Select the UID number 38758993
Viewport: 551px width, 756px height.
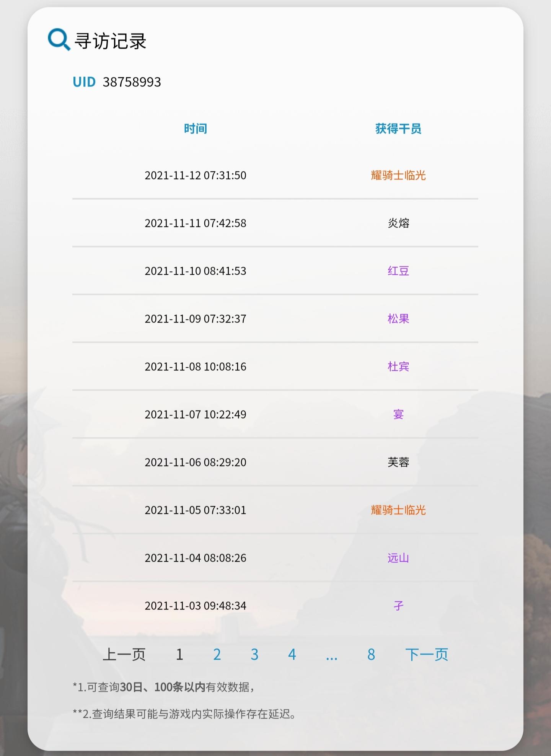(132, 82)
